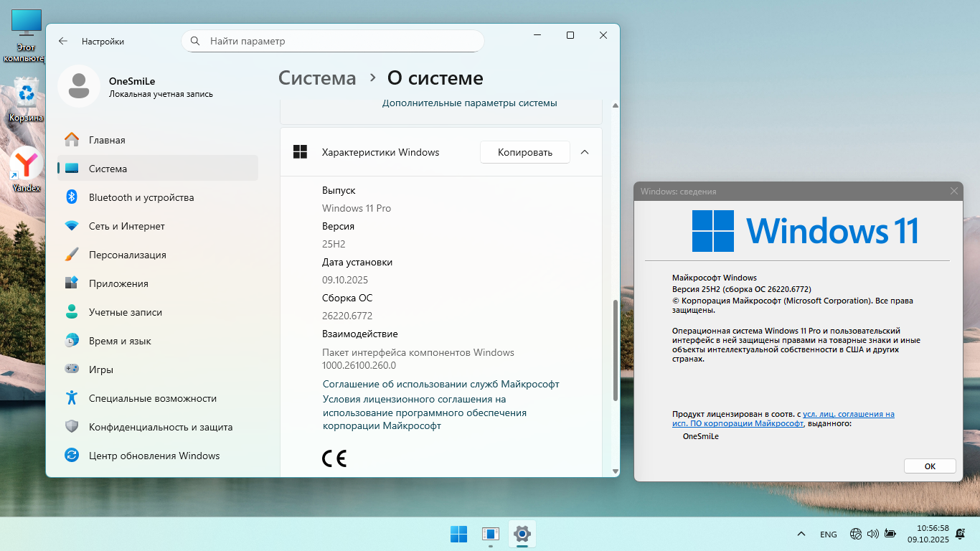The image size is (980, 551).
Task: Collapse Характеристики Windows section chevron
Action: [585, 152]
